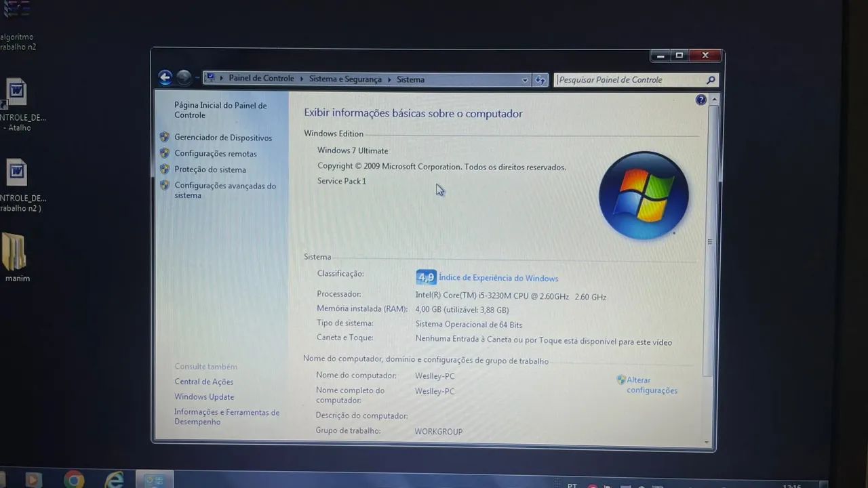The width and height of the screenshot is (868, 488).
Task: Open Informações e Ferramentas de Desempenho
Action: [226, 417]
